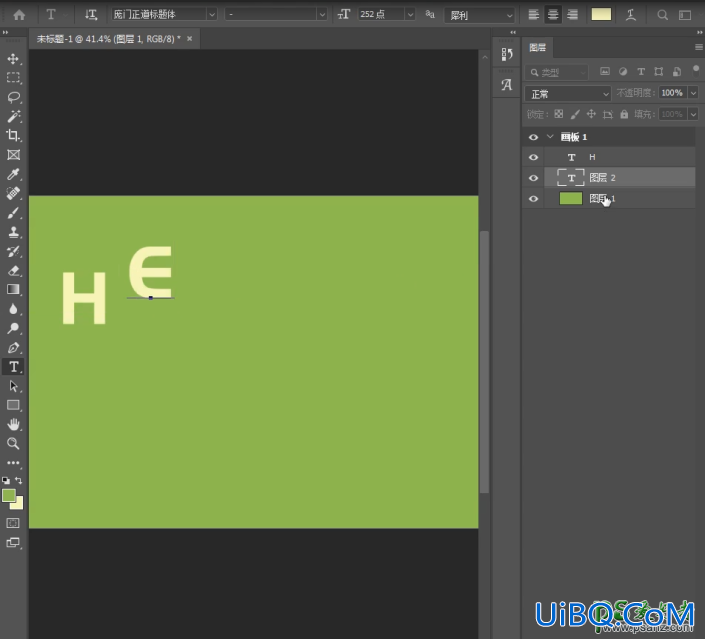Open the fill dropdown arrow
Image resolution: width=705 pixels, height=639 pixels.
[x=693, y=114]
